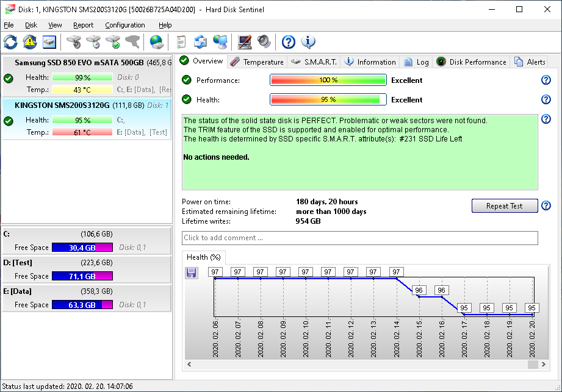Image resolution: width=562 pixels, height=392 pixels.
Task: Click the greyed-out tornado toolbar icon
Action: 132,42
